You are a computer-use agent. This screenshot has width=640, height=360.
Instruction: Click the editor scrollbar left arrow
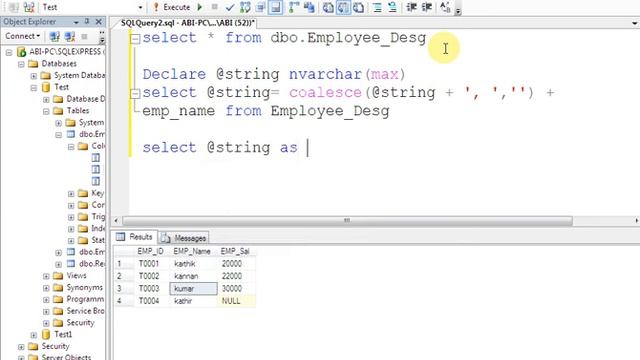point(116,221)
